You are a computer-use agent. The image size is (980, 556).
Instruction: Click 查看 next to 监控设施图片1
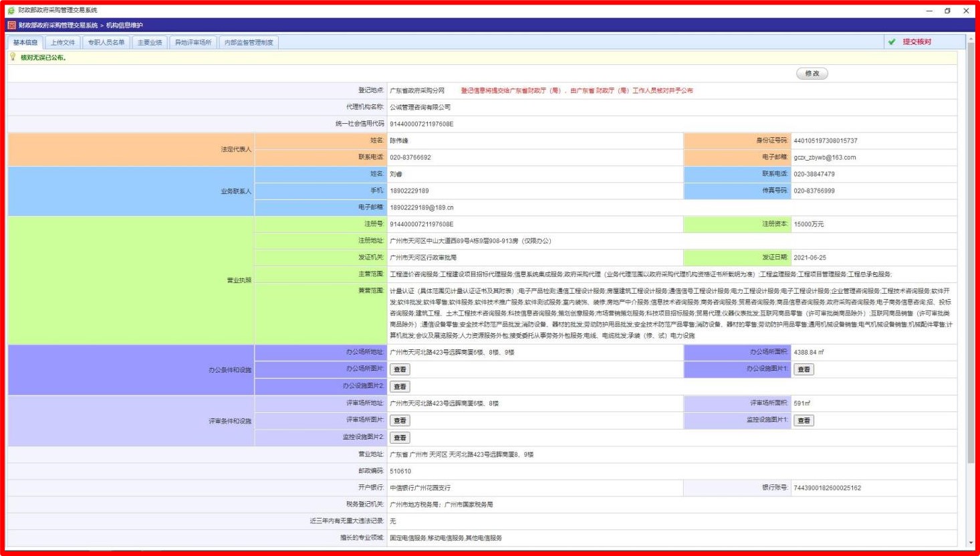[804, 421]
